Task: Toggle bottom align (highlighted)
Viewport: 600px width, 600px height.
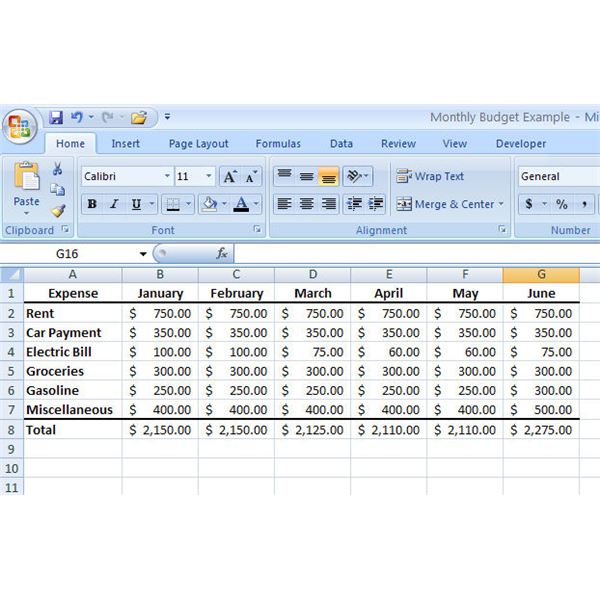Action: point(328,176)
